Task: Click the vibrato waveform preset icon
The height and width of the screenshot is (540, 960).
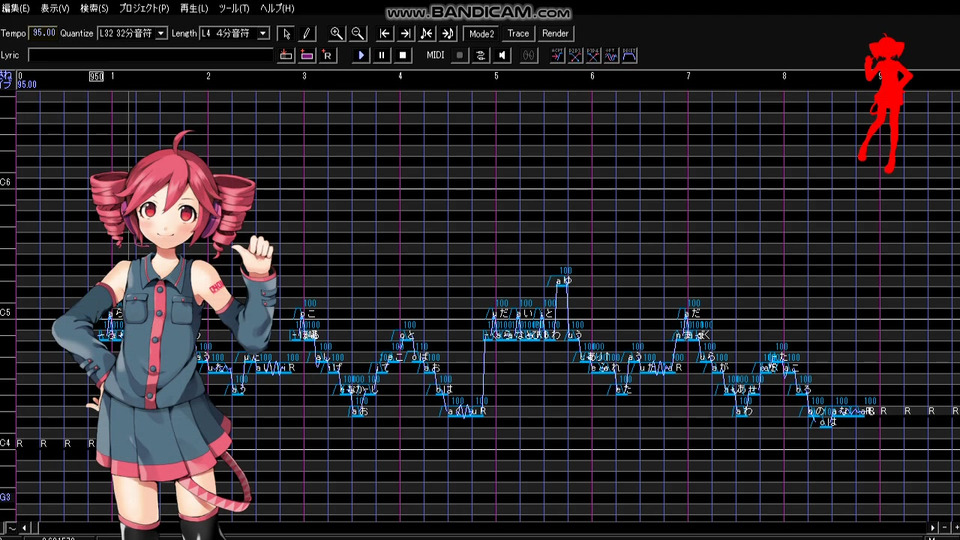Action: pos(611,55)
